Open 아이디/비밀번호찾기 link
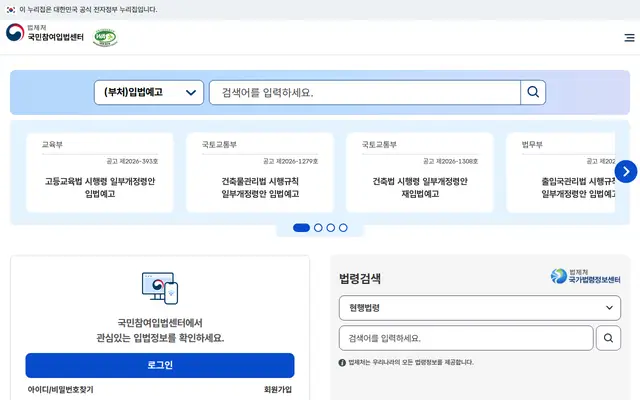640x400 pixels. click(x=60, y=389)
